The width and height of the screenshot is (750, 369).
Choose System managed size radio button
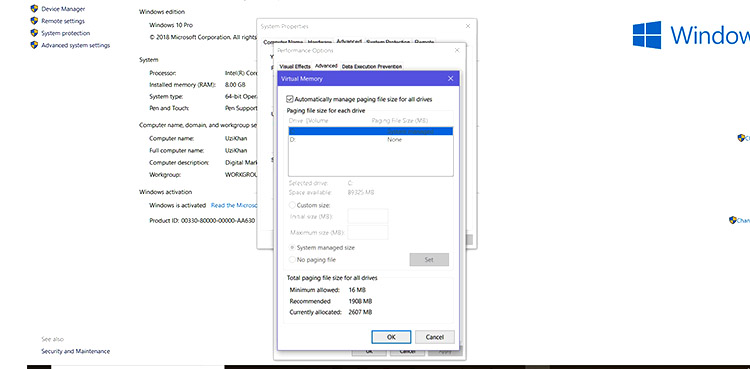[x=292, y=247]
